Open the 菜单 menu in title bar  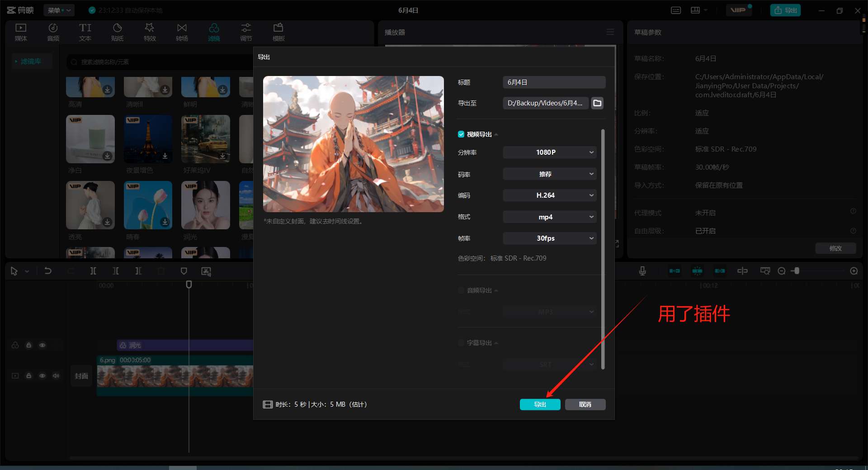pyautogui.click(x=59, y=10)
